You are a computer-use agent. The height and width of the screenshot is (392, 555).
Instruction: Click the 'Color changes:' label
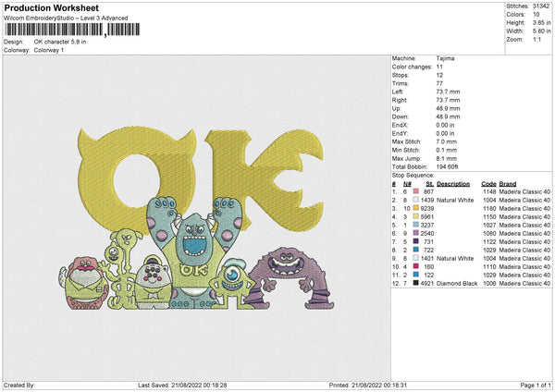(412, 67)
